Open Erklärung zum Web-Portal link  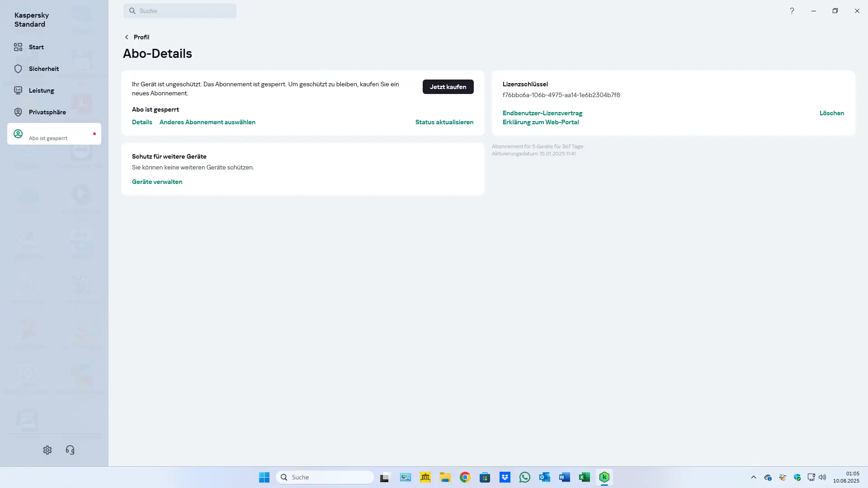pyautogui.click(x=540, y=122)
